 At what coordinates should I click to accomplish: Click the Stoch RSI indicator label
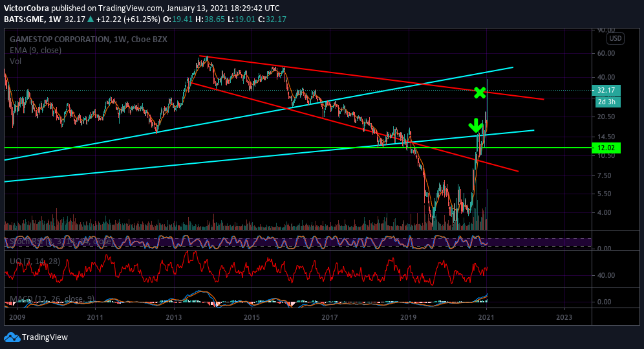(x=60, y=242)
